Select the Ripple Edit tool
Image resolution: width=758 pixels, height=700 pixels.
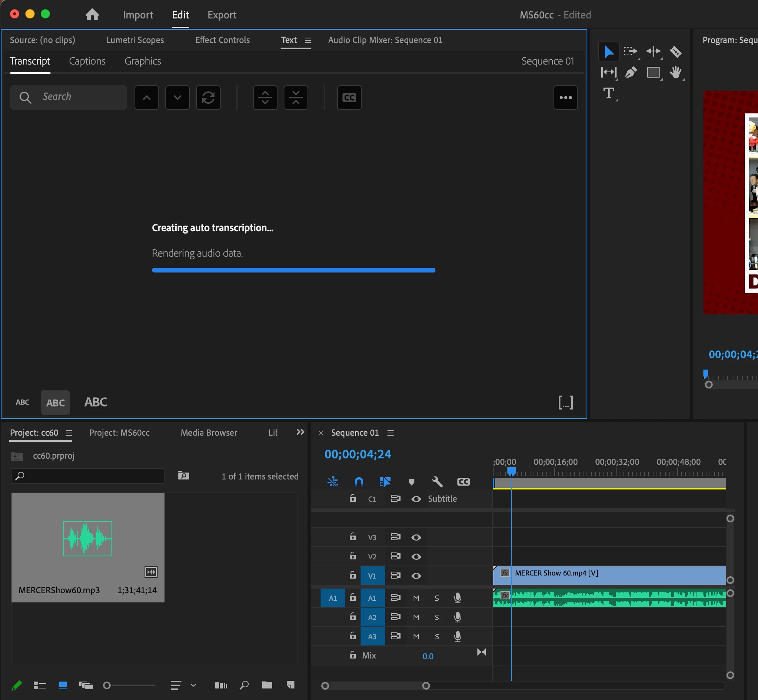(653, 51)
